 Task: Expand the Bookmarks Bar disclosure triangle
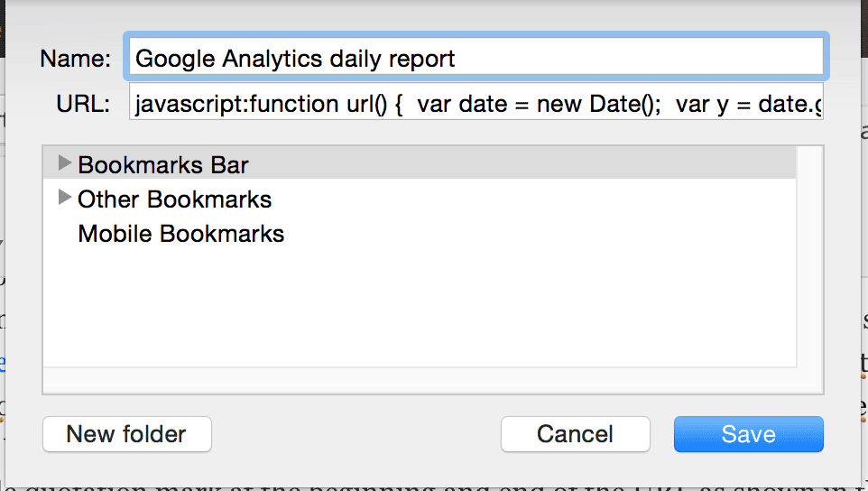click(65, 162)
